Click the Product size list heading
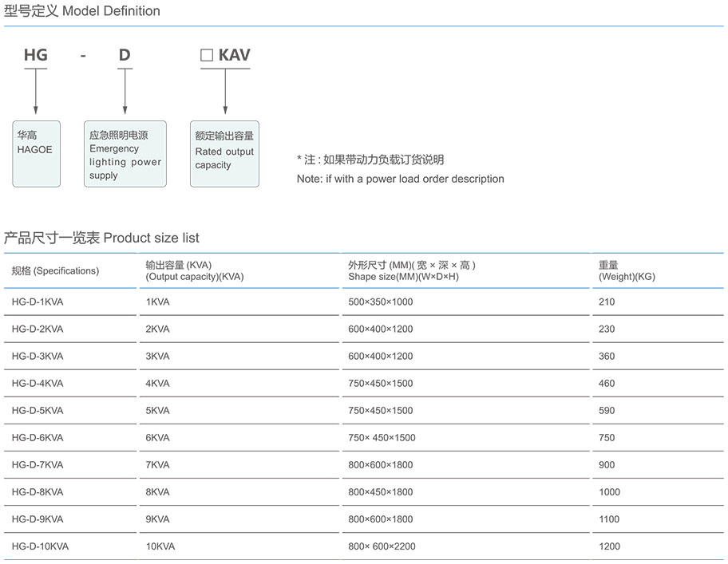 (x=101, y=238)
